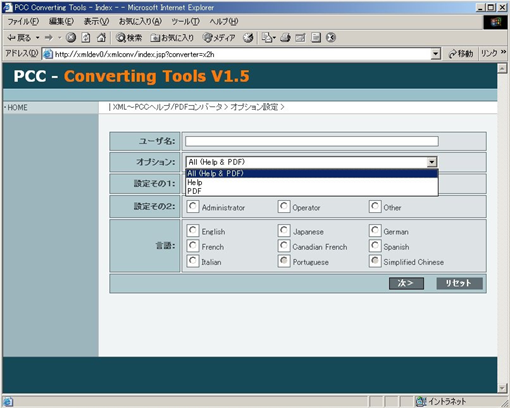Open the Back button history arrow
The image size is (510, 408).
click(38, 38)
